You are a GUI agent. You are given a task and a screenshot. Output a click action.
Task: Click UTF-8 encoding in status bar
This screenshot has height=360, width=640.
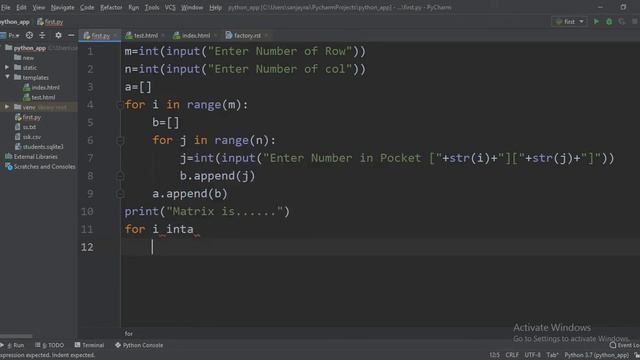532,355
